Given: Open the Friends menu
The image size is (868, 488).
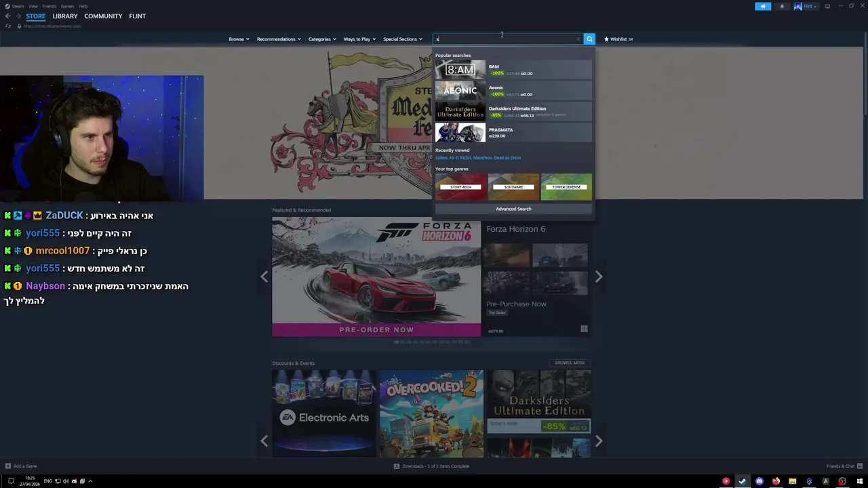Looking at the screenshot, I should 50,6.
